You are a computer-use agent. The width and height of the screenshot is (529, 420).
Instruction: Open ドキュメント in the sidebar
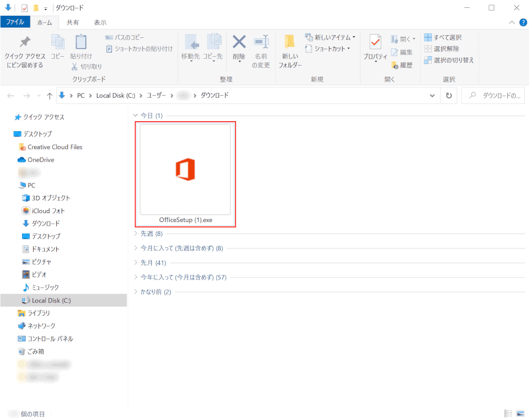coord(40,249)
